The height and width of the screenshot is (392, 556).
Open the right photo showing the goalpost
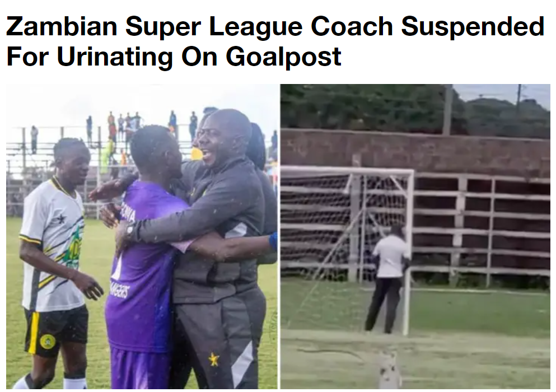(x=415, y=237)
